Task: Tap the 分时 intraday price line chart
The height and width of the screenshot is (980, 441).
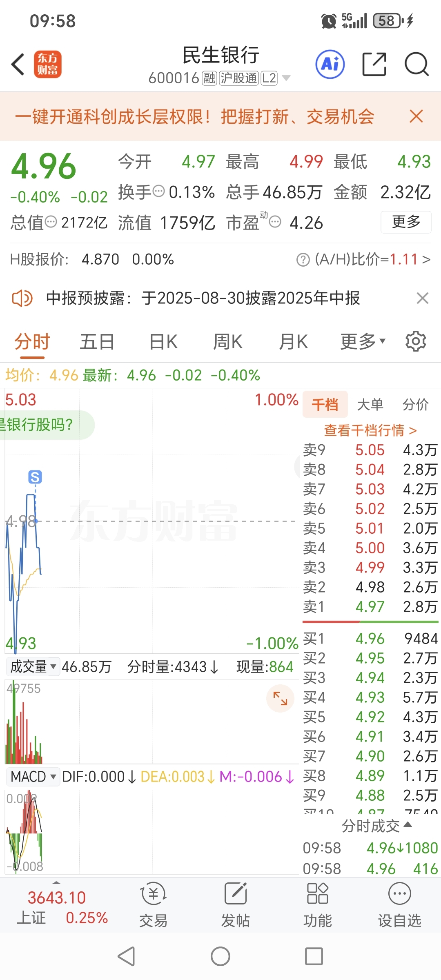Action: [152, 521]
